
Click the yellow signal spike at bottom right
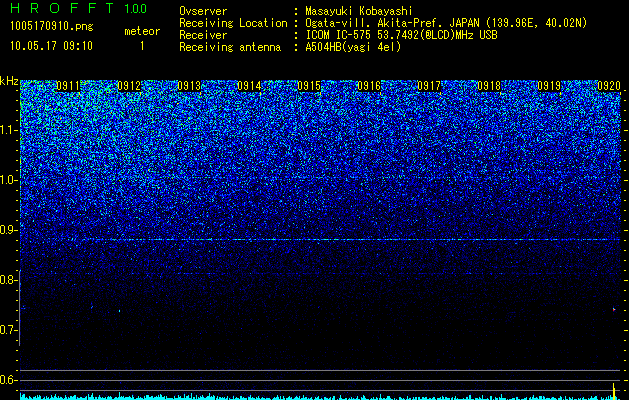pyautogui.click(x=613, y=391)
